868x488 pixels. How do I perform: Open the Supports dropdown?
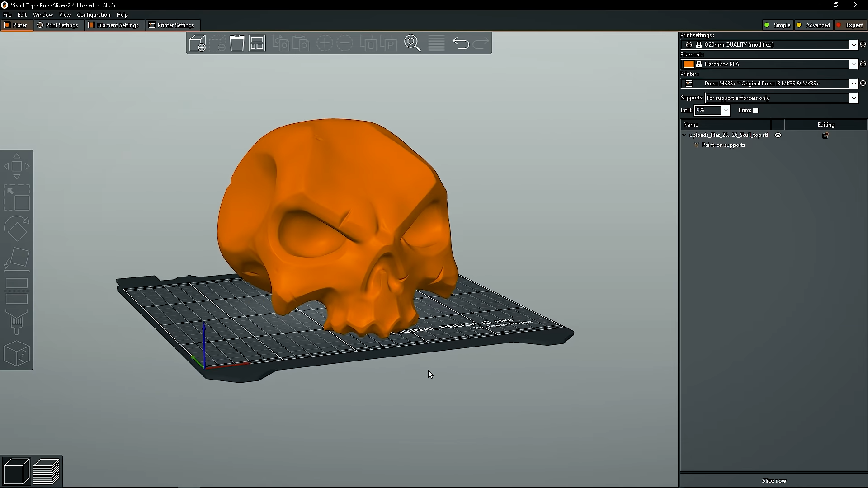854,98
